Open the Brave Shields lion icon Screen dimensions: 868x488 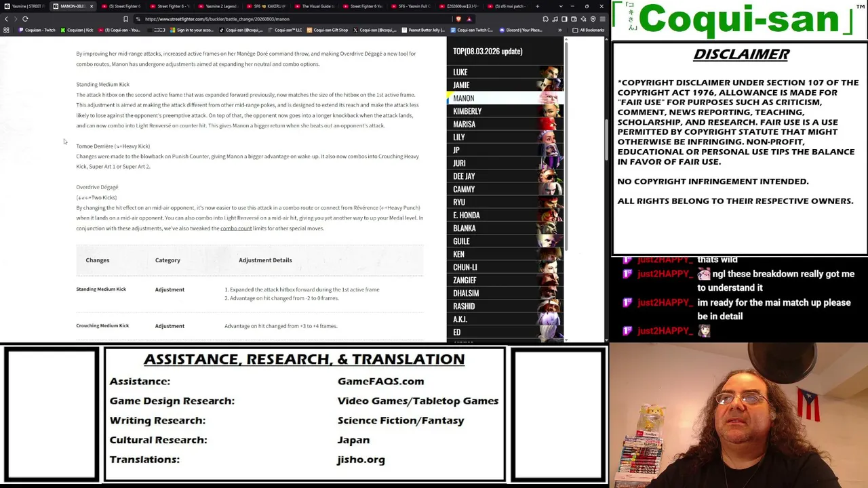(458, 19)
